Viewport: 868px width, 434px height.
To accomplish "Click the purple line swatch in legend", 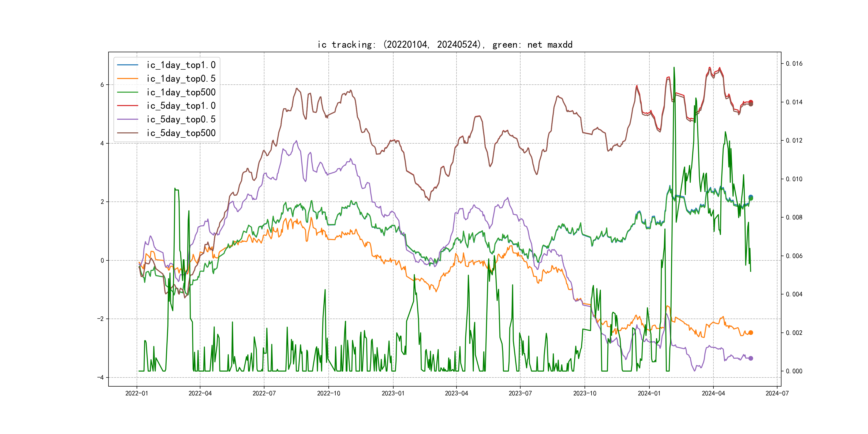I will [127, 119].
